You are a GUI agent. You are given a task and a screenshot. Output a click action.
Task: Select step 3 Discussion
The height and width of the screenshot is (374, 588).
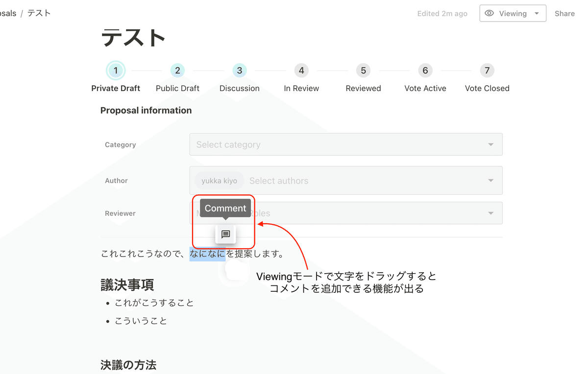pyautogui.click(x=240, y=70)
